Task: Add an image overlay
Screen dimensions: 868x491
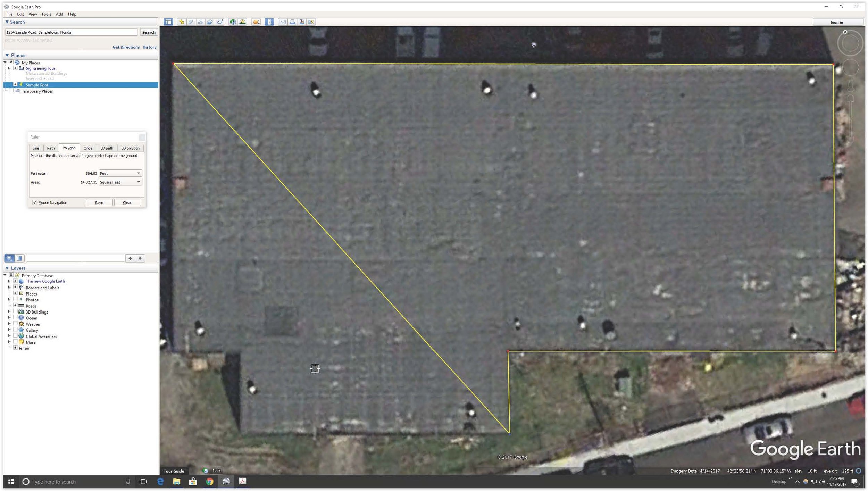Action: 210,22
